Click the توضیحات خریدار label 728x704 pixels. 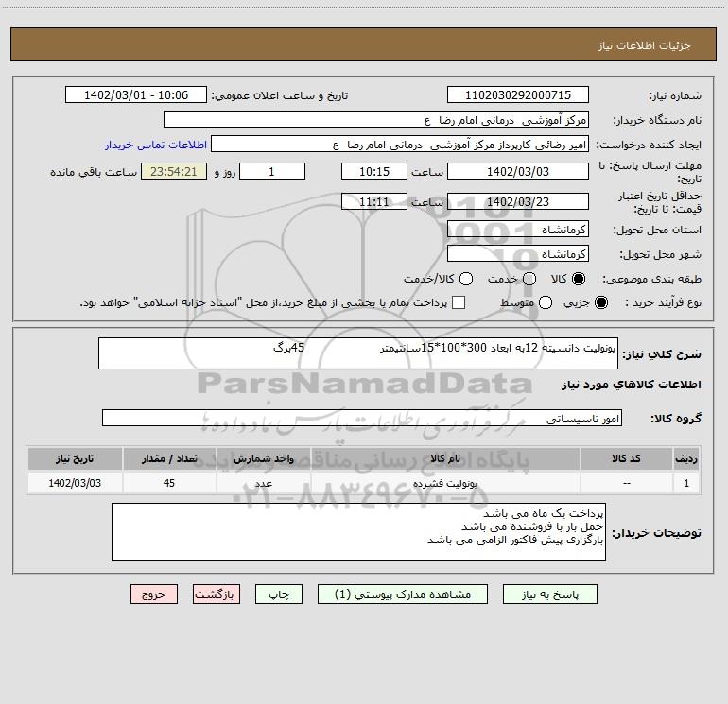pyautogui.click(x=656, y=533)
